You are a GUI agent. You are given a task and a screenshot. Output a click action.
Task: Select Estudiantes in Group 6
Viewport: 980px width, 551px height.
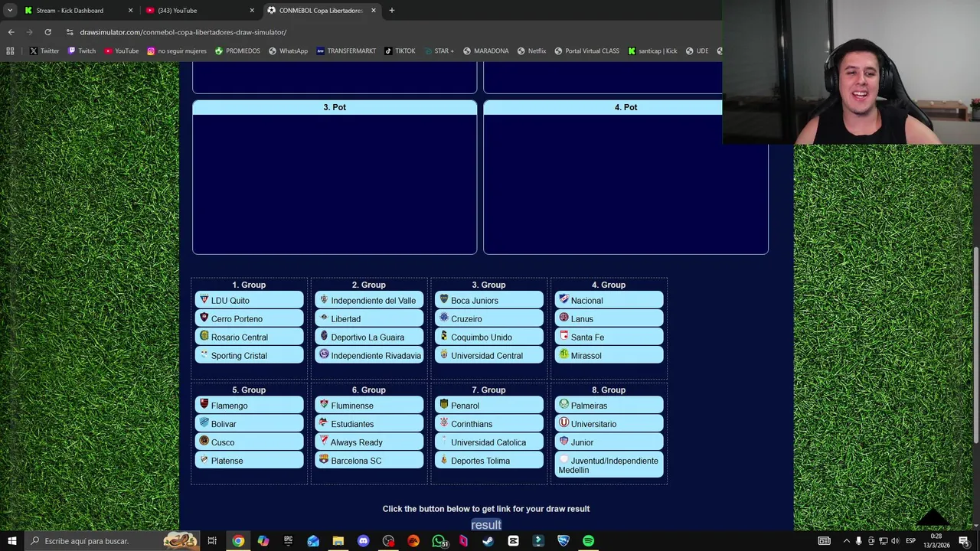(369, 424)
